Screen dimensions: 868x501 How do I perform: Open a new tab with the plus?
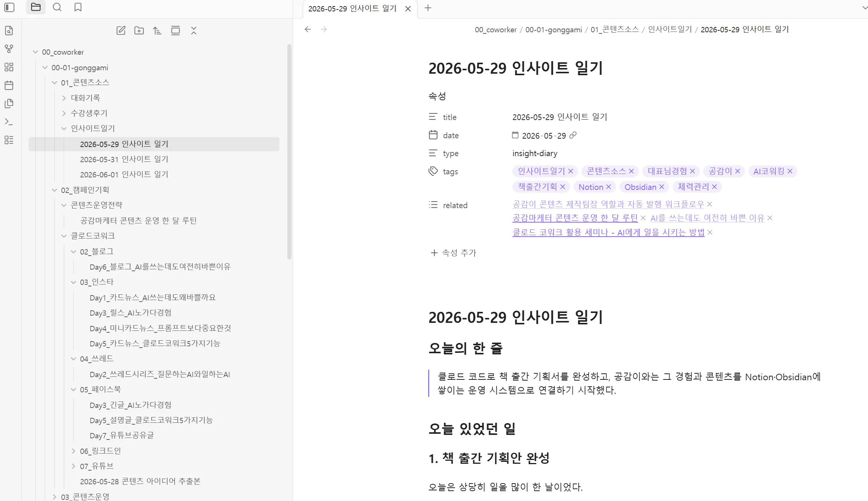428,8
